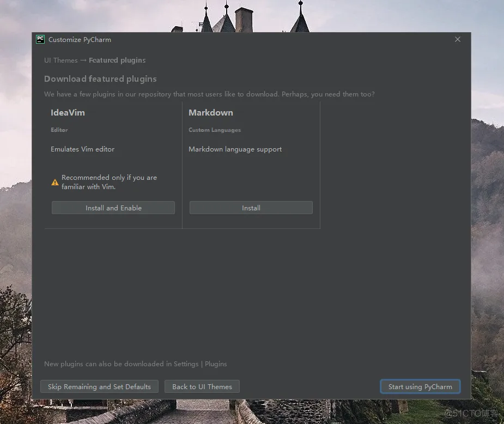Select the Featured plugins breadcrumb step
This screenshot has height=424, width=504.
coord(117,60)
